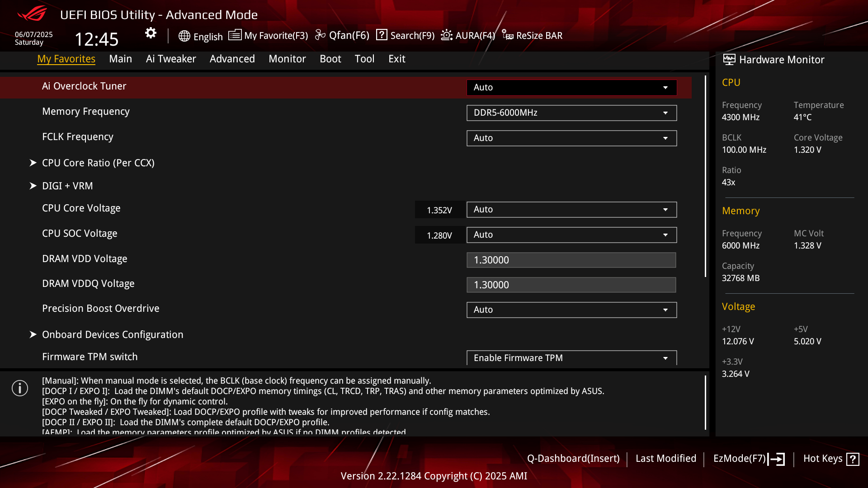Open CPU Core Voltage Auto dropdown
The image size is (868, 488).
point(571,209)
